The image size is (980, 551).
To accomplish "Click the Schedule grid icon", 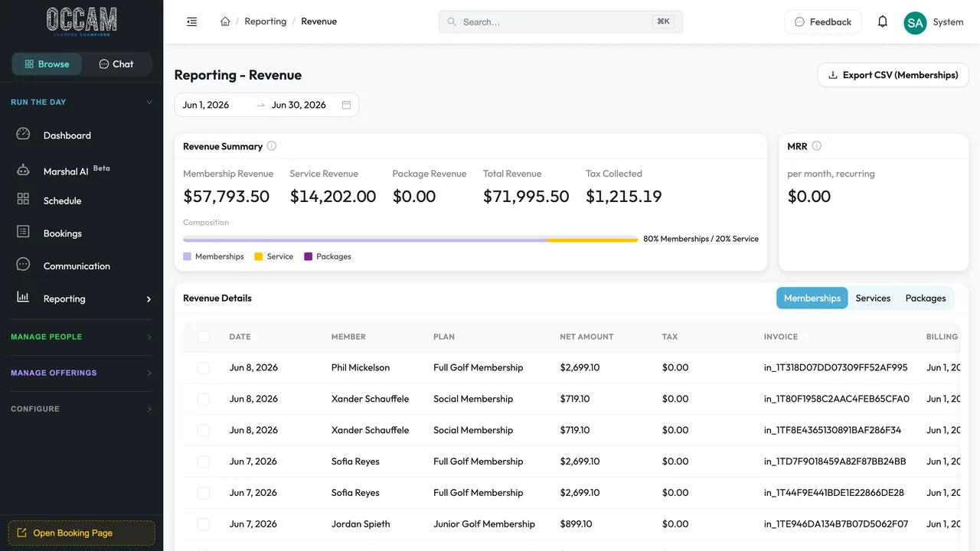I will tap(23, 199).
